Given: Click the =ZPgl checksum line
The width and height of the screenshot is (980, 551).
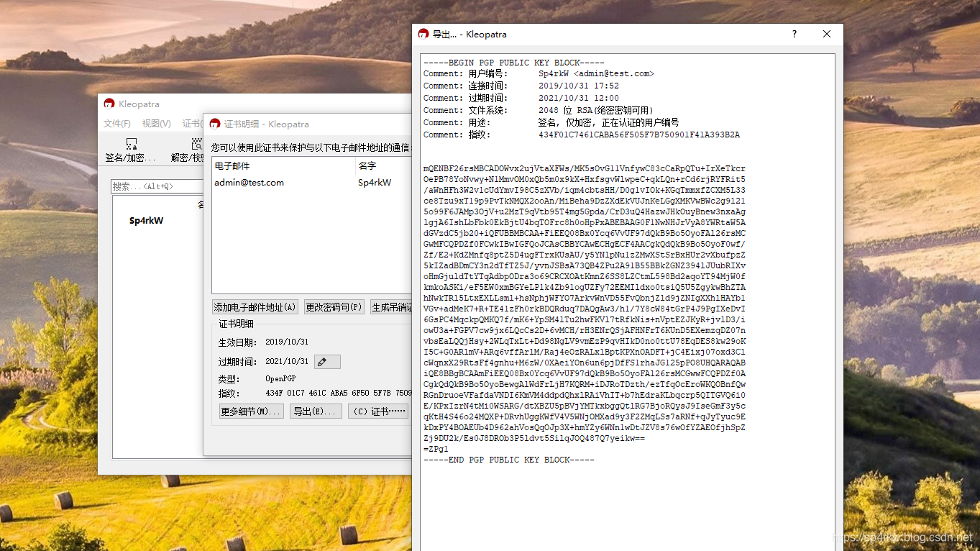Looking at the screenshot, I should tap(436, 449).
